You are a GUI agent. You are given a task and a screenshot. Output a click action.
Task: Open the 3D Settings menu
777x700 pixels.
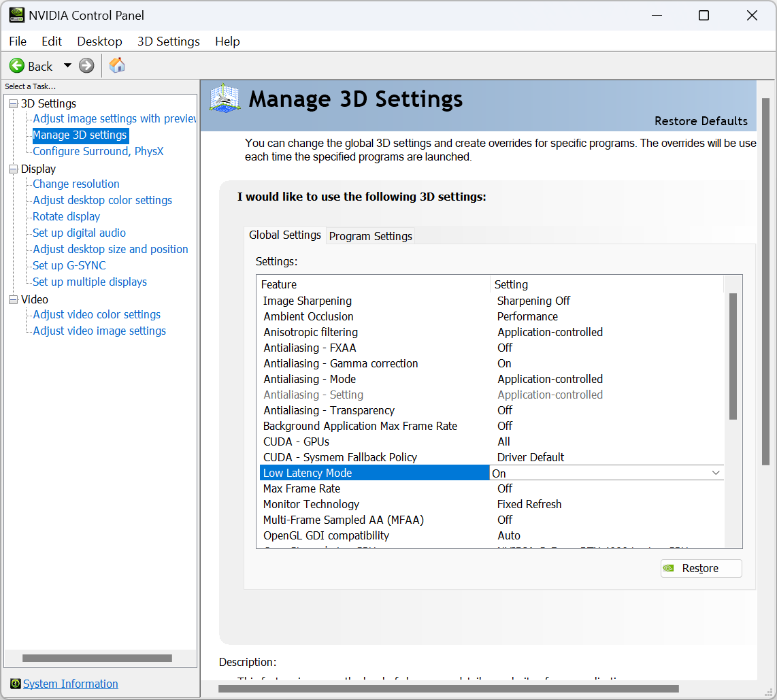pyautogui.click(x=168, y=41)
